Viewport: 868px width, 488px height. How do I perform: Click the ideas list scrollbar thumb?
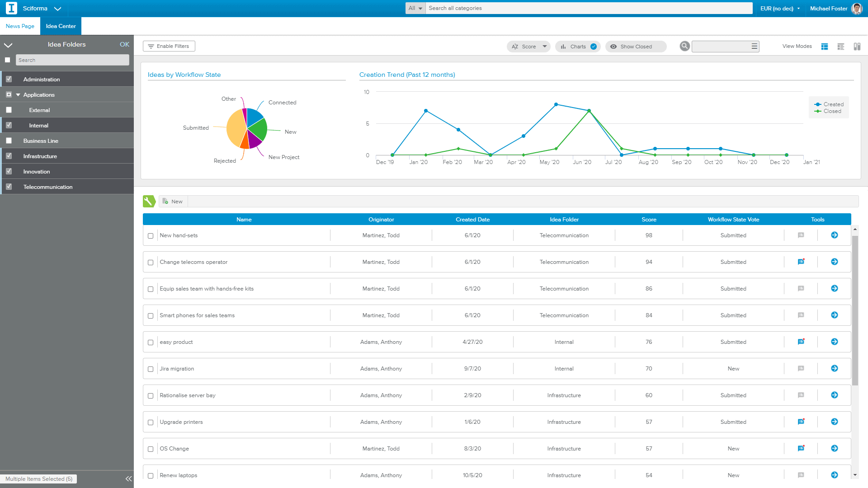pyautogui.click(x=855, y=310)
